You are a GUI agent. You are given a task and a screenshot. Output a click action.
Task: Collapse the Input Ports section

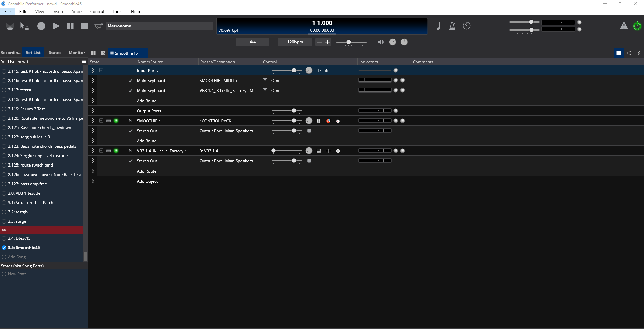coord(101,70)
